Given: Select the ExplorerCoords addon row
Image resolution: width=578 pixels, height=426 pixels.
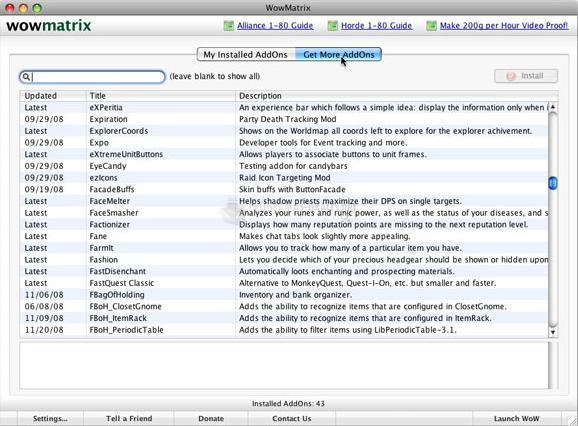Looking at the screenshot, I should pyautogui.click(x=284, y=131).
